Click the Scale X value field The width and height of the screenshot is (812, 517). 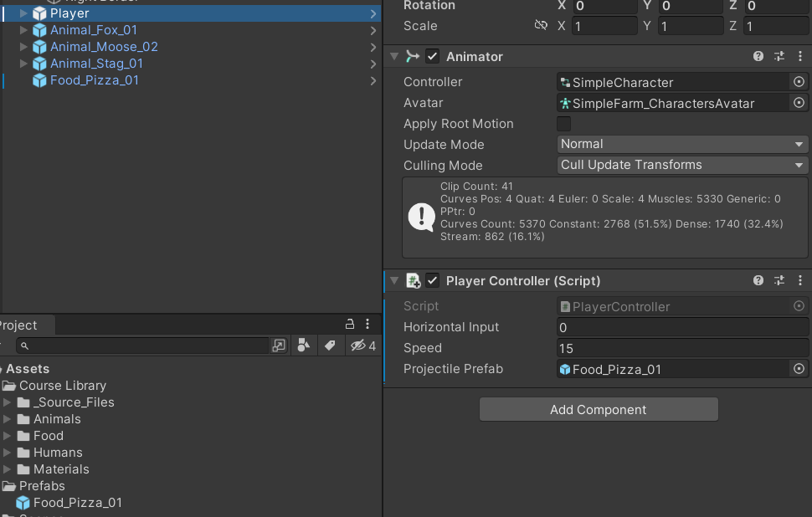604,26
